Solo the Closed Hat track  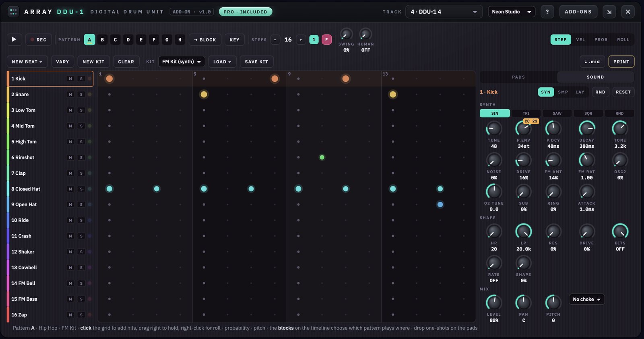(81, 189)
